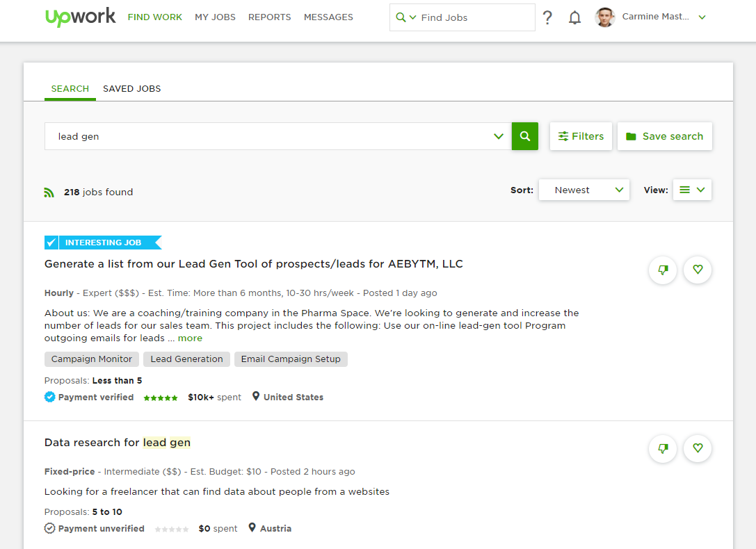Switch to Saved Jobs tab
The height and width of the screenshot is (549, 756).
(x=131, y=89)
